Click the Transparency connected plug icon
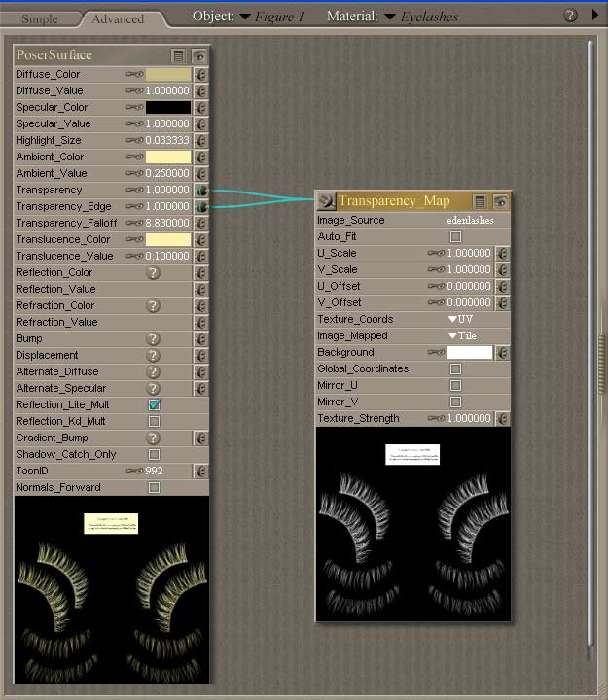Screen dimensions: 608x700 pyautogui.click(x=202, y=191)
